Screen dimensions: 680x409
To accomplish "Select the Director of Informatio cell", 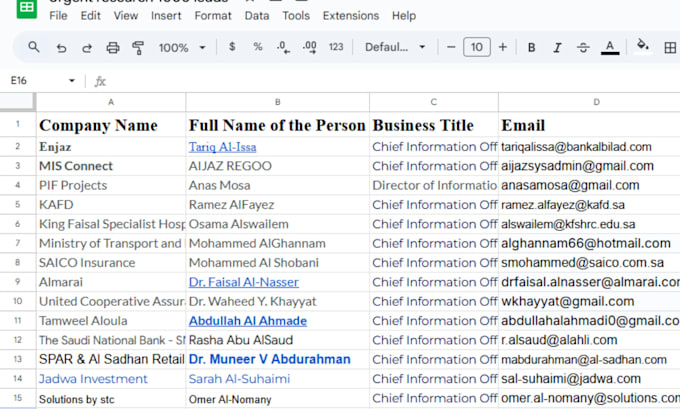I will [x=434, y=186].
